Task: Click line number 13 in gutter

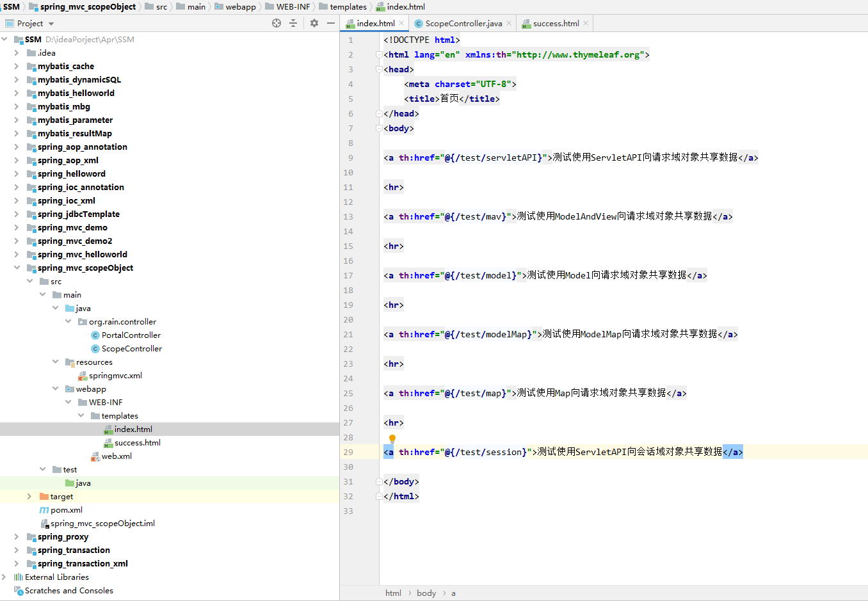Action: tap(348, 217)
